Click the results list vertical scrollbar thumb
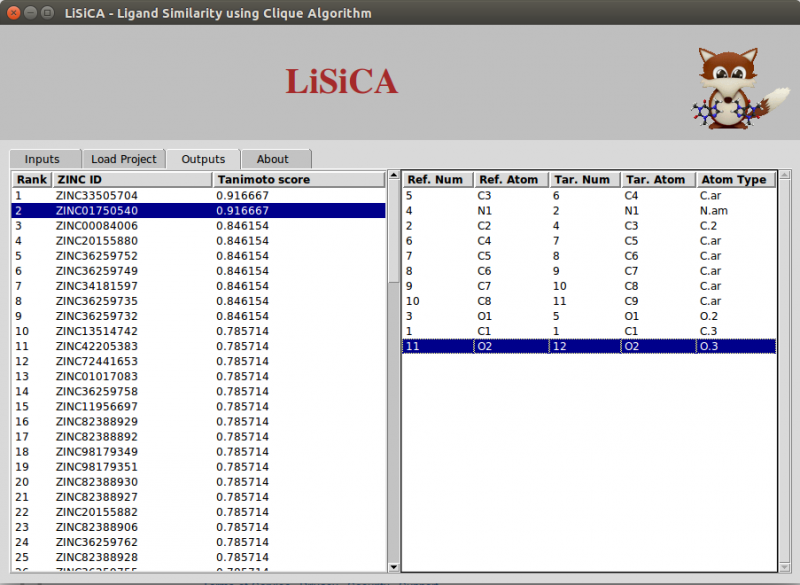The width and height of the screenshot is (800, 585). 392,232
